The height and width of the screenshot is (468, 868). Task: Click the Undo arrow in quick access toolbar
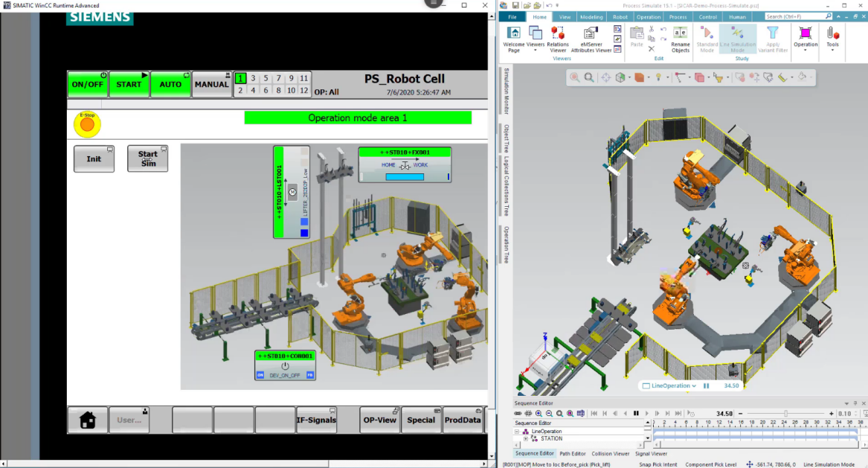click(549, 5)
